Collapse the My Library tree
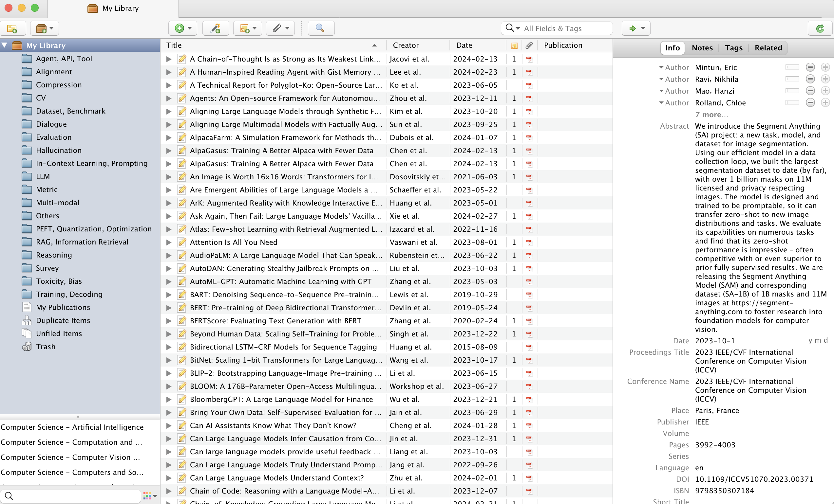834x504 pixels. point(5,45)
